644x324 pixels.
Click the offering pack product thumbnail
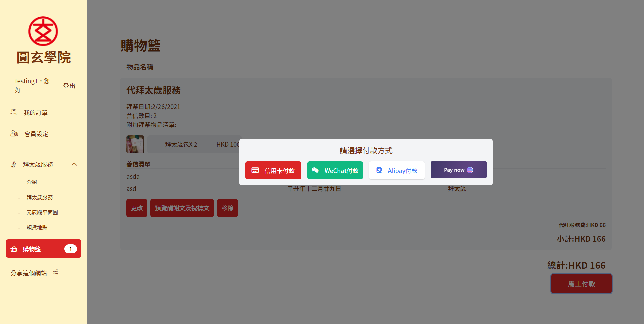click(135, 144)
